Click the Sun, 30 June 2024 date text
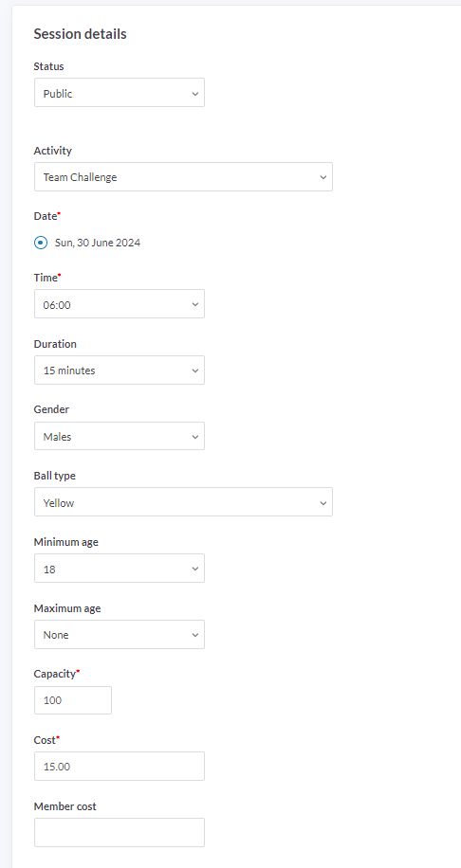Image resolution: width=461 pixels, height=868 pixels. coord(98,243)
